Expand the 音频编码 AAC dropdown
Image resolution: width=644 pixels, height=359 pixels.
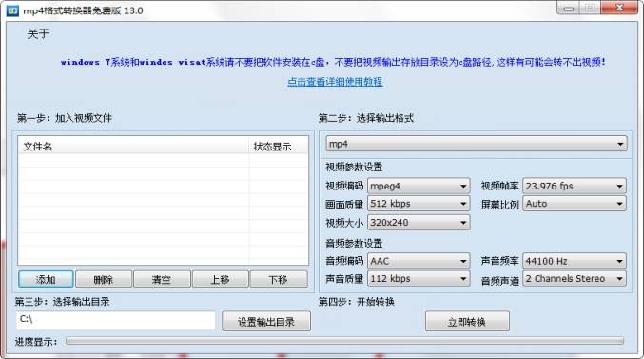pos(419,261)
